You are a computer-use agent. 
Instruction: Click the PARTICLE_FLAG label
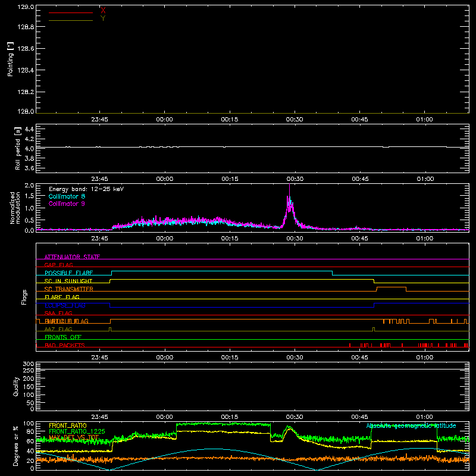pos(67,321)
